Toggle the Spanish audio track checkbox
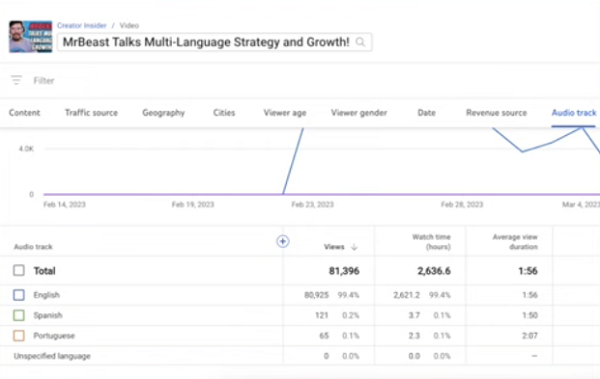 coord(19,315)
